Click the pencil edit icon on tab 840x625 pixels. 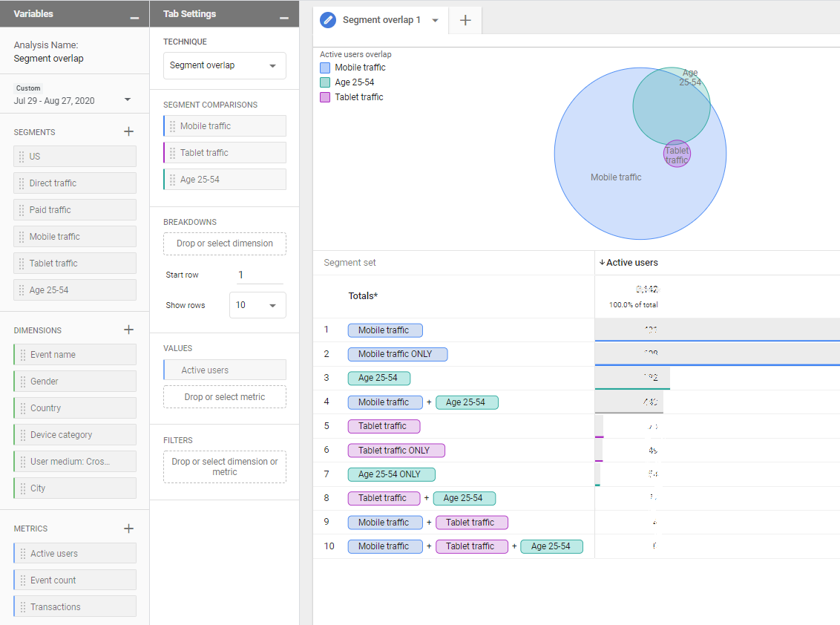(328, 20)
